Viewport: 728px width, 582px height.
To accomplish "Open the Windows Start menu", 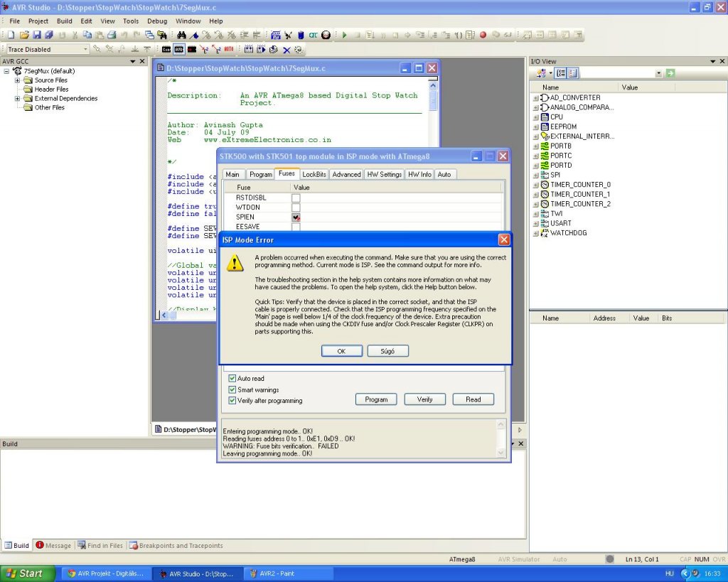I will pyautogui.click(x=28, y=573).
